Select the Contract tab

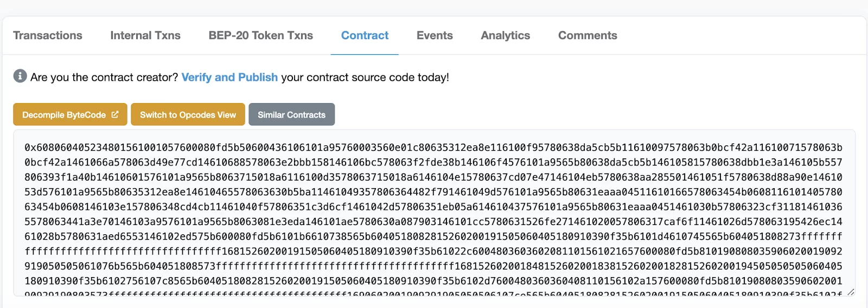tap(365, 35)
